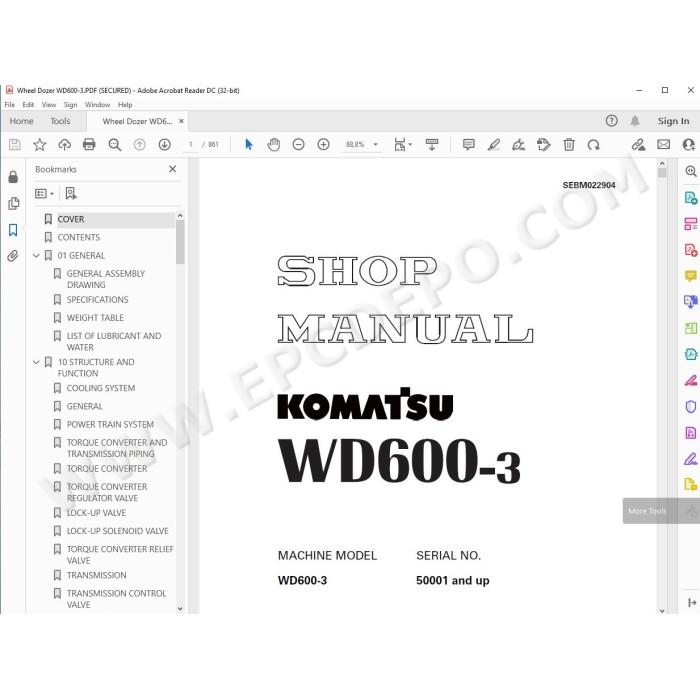Open the COOLING SYSTEM bookmark
Image resolution: width=700 pixels, height=700 pixels.
[100, 388]
